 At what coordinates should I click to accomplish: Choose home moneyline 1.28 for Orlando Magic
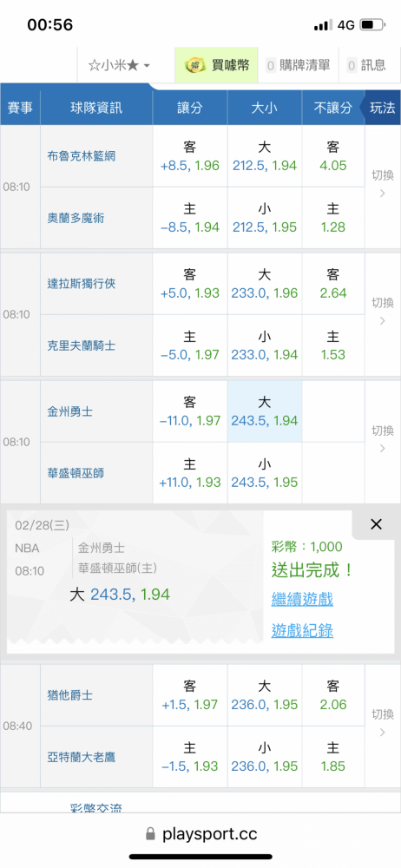click(333, 218)
